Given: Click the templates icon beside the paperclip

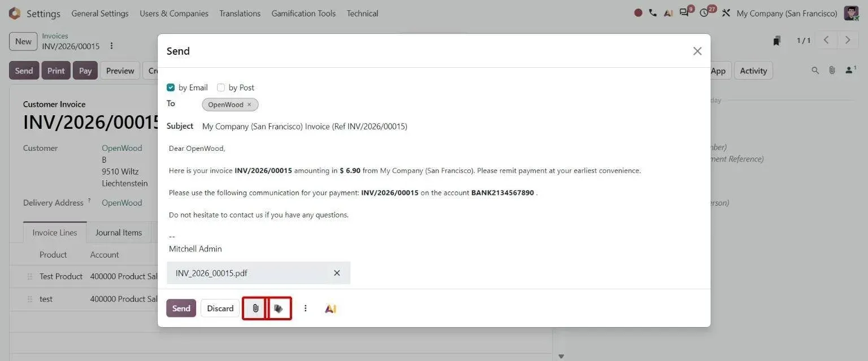Looking at the screenshot, I should coord(279,308).
